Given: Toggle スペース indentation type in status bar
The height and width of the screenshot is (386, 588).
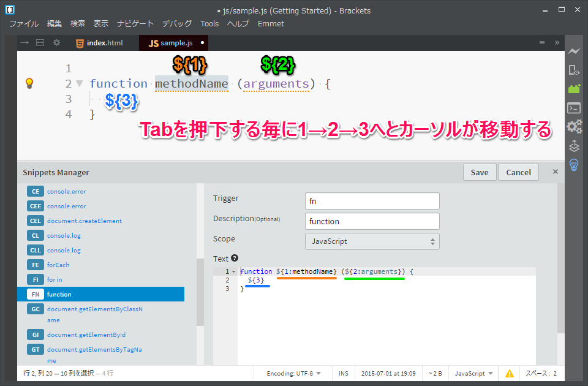Looking at the screenshot, I should [x=537, y=374].
